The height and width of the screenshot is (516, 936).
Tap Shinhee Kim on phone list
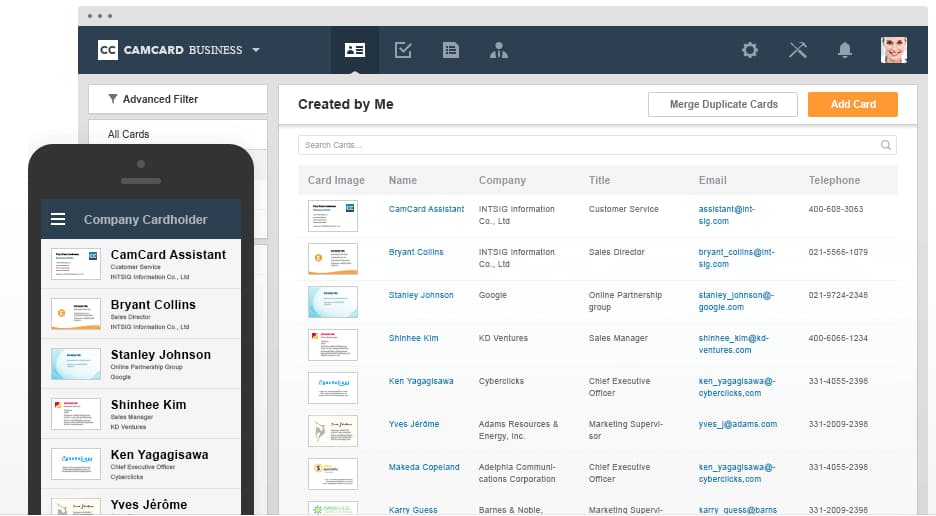141,414
